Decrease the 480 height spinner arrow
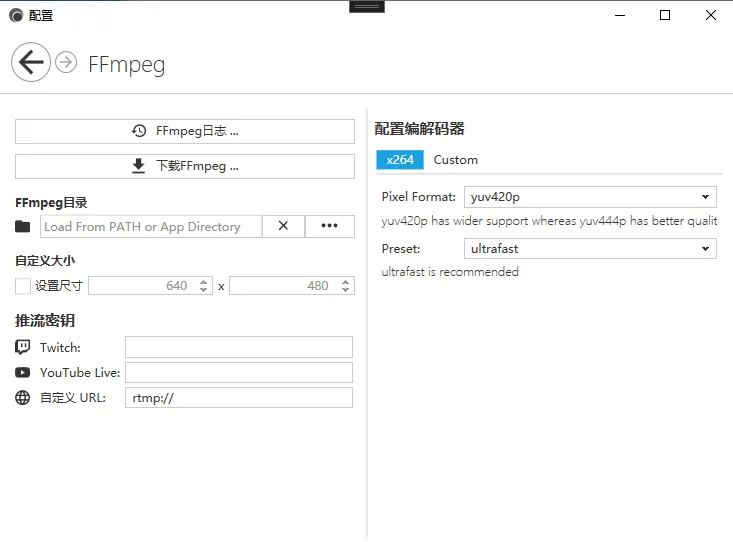Viewport: 733px width, 542px height. coord(345,289)
